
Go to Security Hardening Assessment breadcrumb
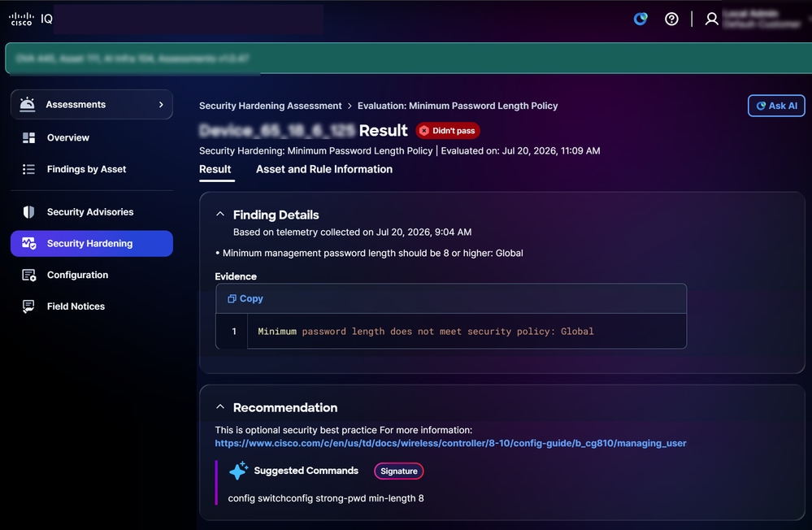click(x=271, y=106)
